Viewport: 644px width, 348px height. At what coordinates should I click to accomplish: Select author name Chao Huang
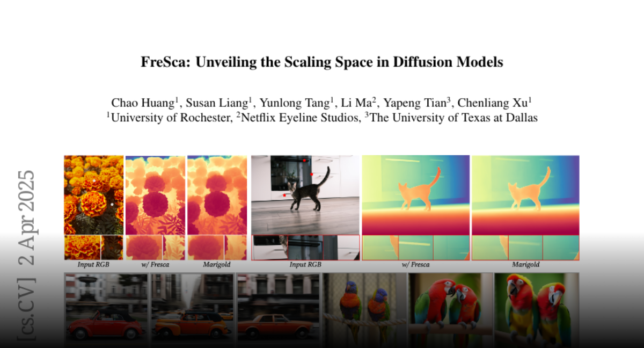[x=143, y=103]
